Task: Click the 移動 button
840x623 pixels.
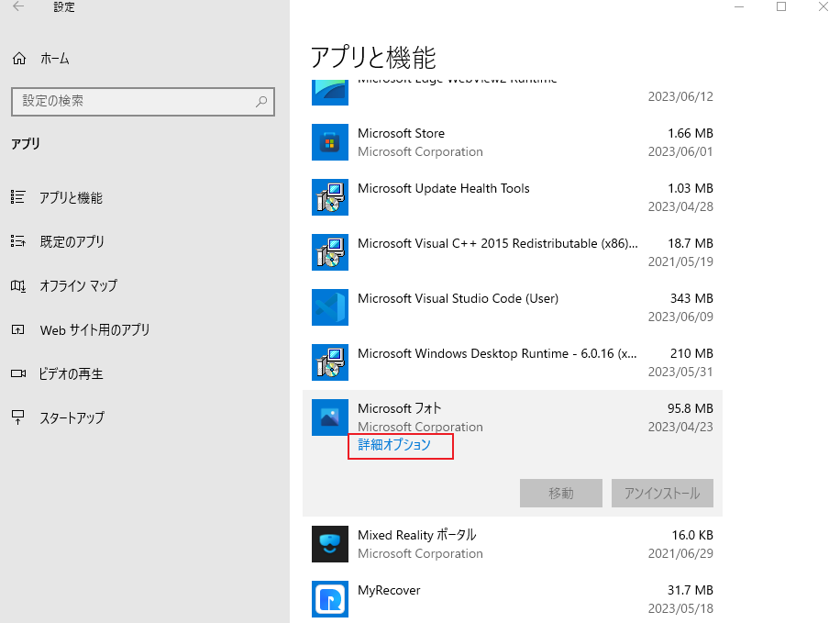Action: click(x=561, y=493)
